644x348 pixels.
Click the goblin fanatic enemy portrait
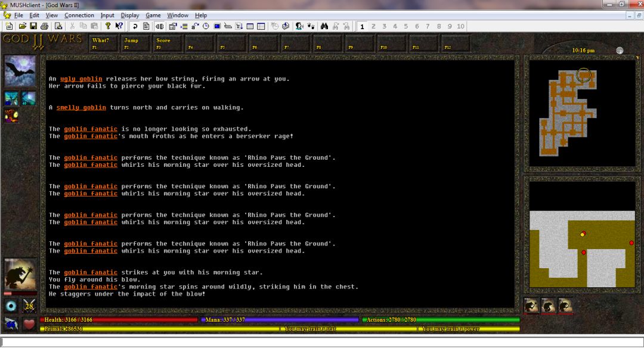point(20,274)
